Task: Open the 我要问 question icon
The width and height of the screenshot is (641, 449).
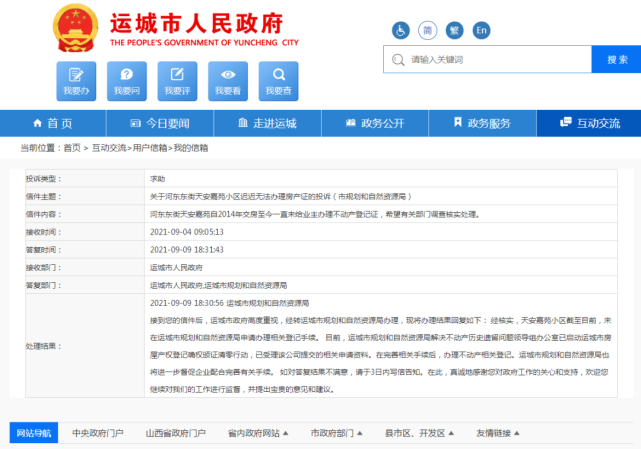Action: click(127, 79)
